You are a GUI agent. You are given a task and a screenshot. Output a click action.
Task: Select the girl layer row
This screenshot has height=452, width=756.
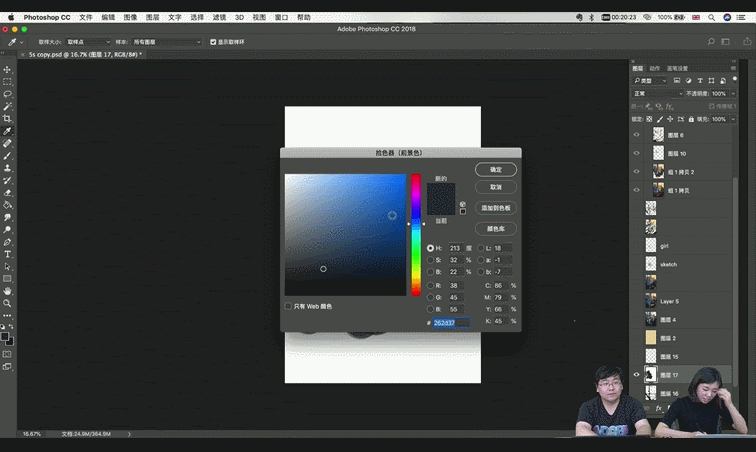(x=683, y=246)
